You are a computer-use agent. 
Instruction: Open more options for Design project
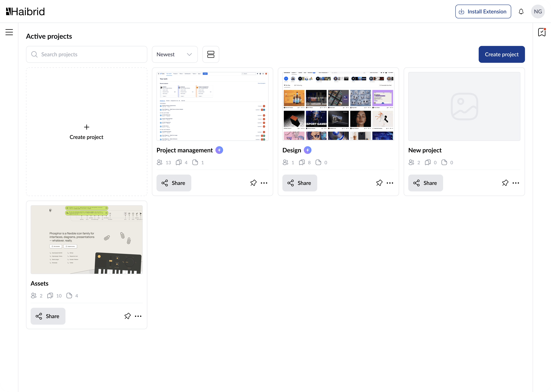point(390,183)
